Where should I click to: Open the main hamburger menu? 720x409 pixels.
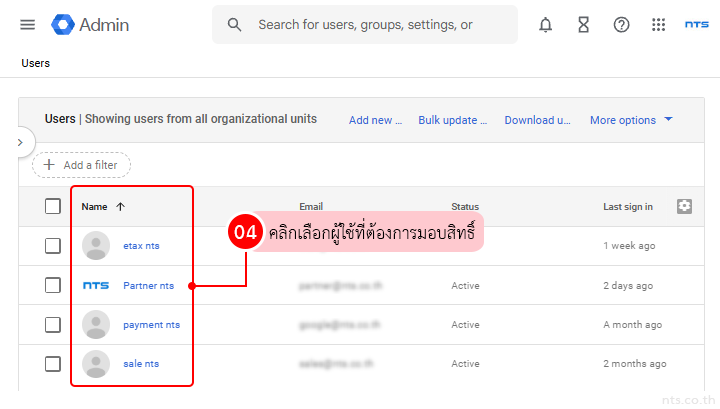pos(28,25)
